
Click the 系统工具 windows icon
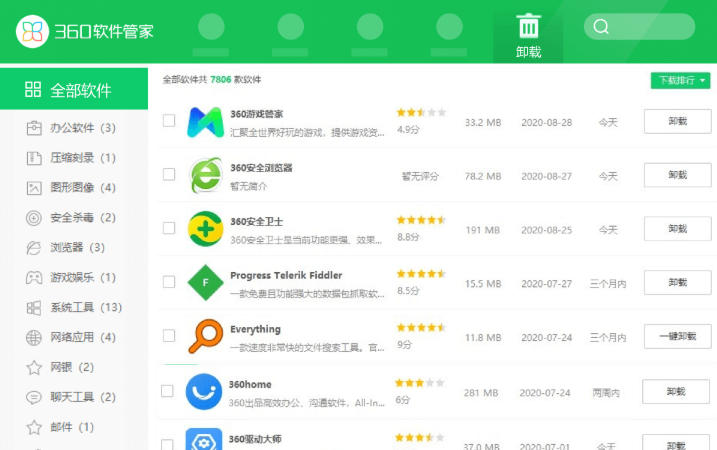[x=34, y=308]
